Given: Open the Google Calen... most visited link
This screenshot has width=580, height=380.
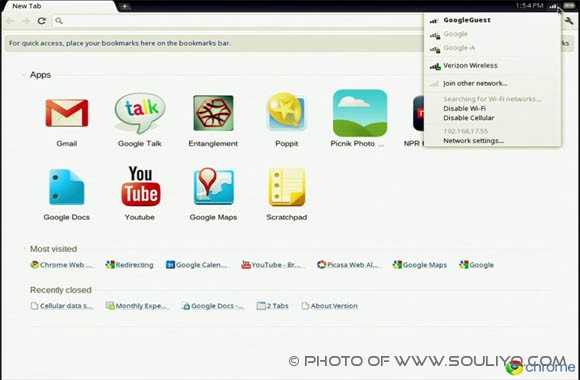Looking at the screenshot, I should (x=196, y=265).
